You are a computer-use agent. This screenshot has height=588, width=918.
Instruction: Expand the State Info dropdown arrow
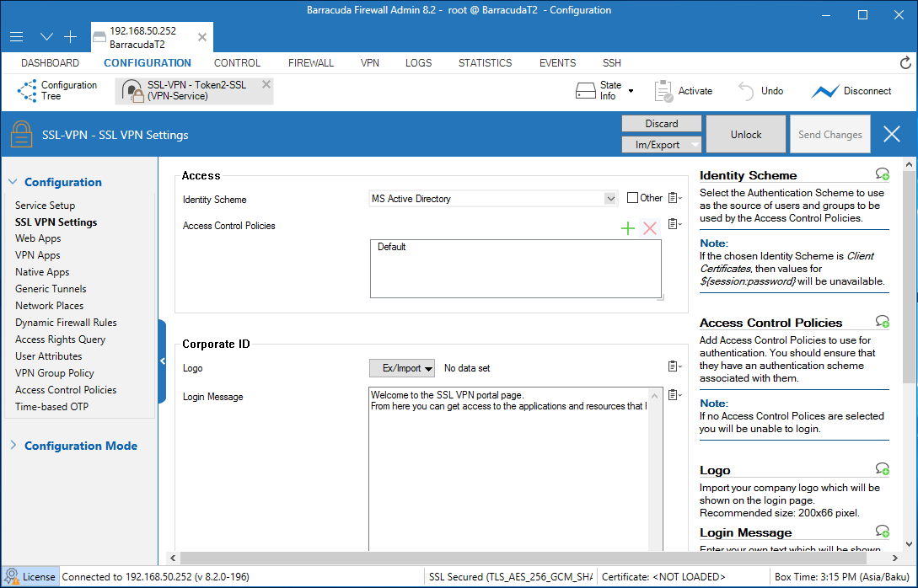pyautogui.click(x=631, y=91)
